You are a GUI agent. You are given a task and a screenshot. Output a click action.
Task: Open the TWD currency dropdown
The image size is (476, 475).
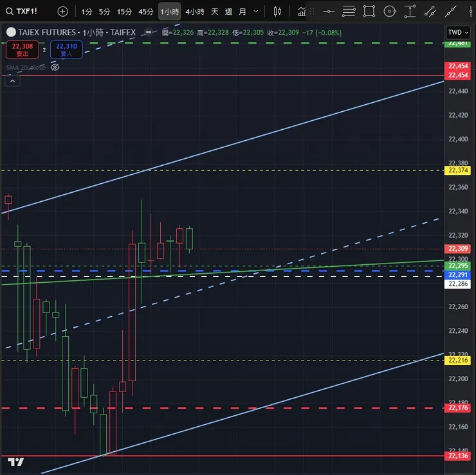coord(458,32)
